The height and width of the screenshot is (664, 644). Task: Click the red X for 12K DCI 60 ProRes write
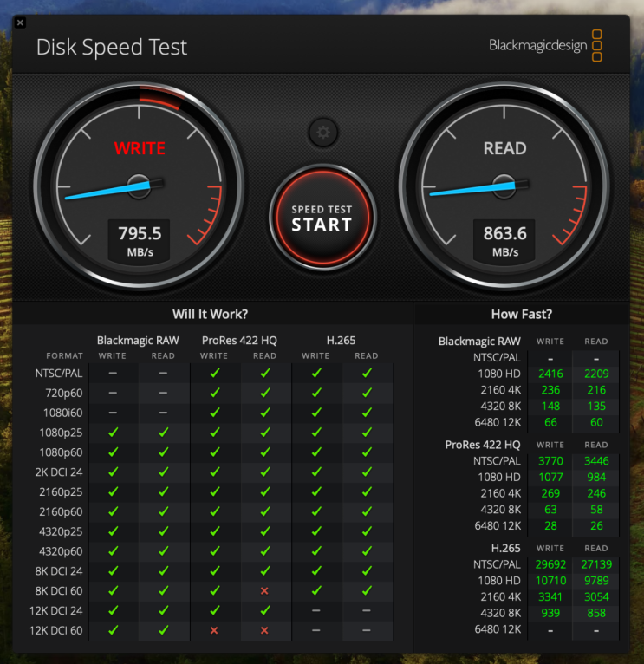pyautogui.click(x=214, y=630)
